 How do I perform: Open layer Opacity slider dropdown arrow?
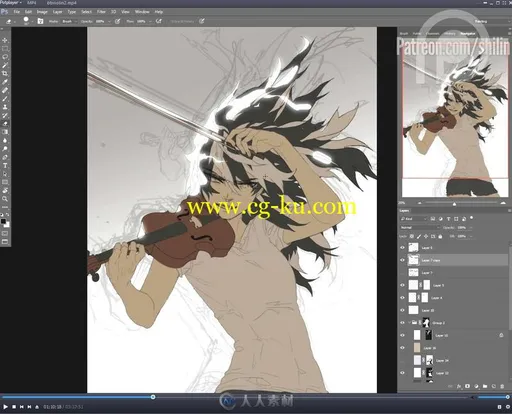(471, 228)
